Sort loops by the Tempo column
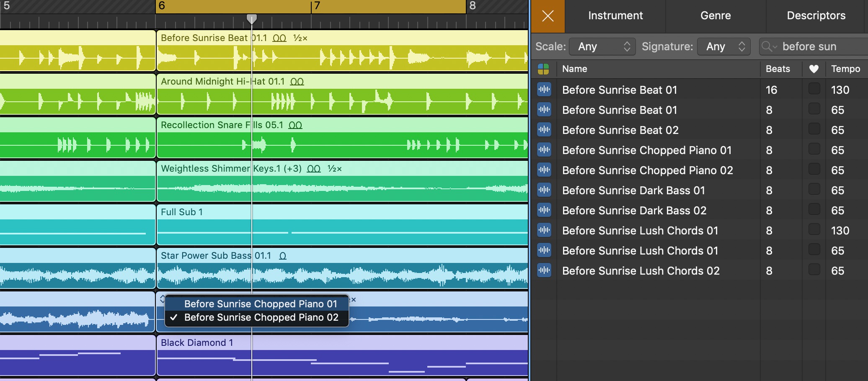Viewport: 868px width, 381px height. [845, 69]
